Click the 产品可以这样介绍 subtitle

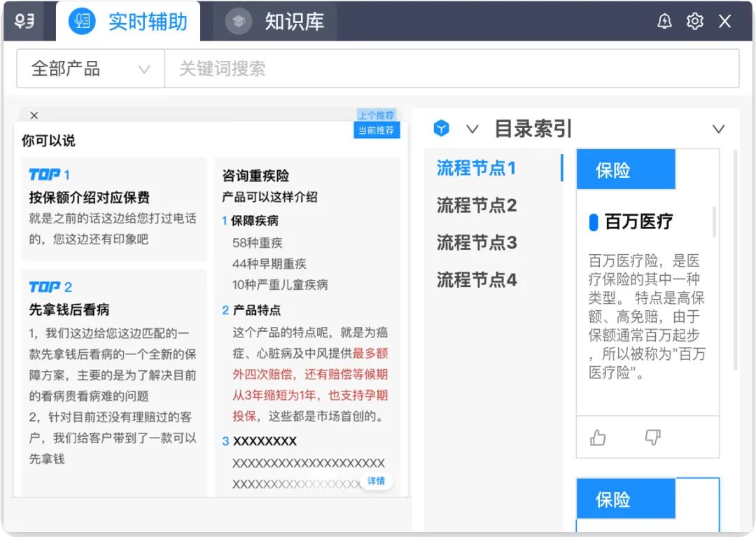coord(269,197)
